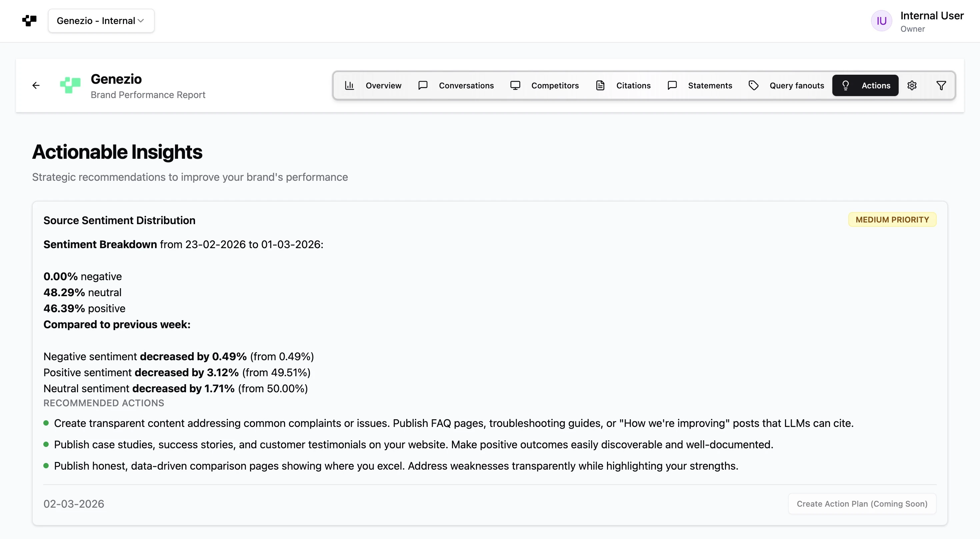Screen dimensions: 980x539
Task: Click Create Action Plan button
Action: click(x=862, y=503)
